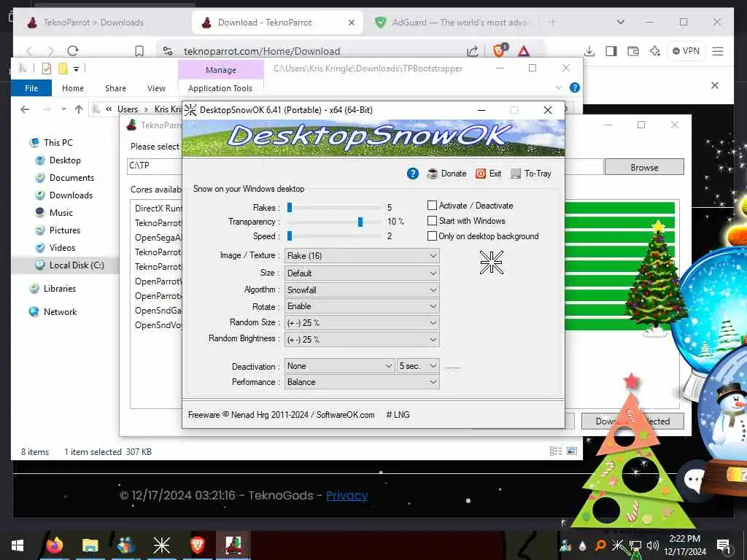
Task: Click the site settings icon left of URL
Action: pyautogui.click(x=168, y=51)
